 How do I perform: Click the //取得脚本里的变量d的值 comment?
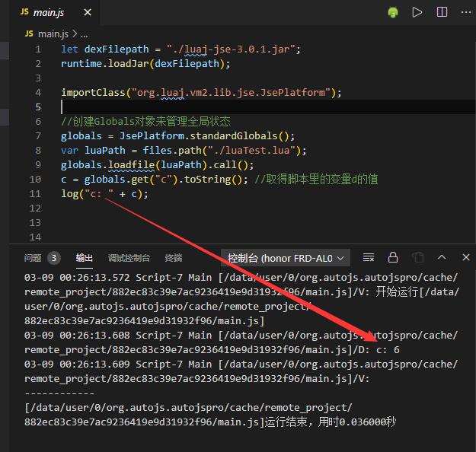click(x=316, y=180)
